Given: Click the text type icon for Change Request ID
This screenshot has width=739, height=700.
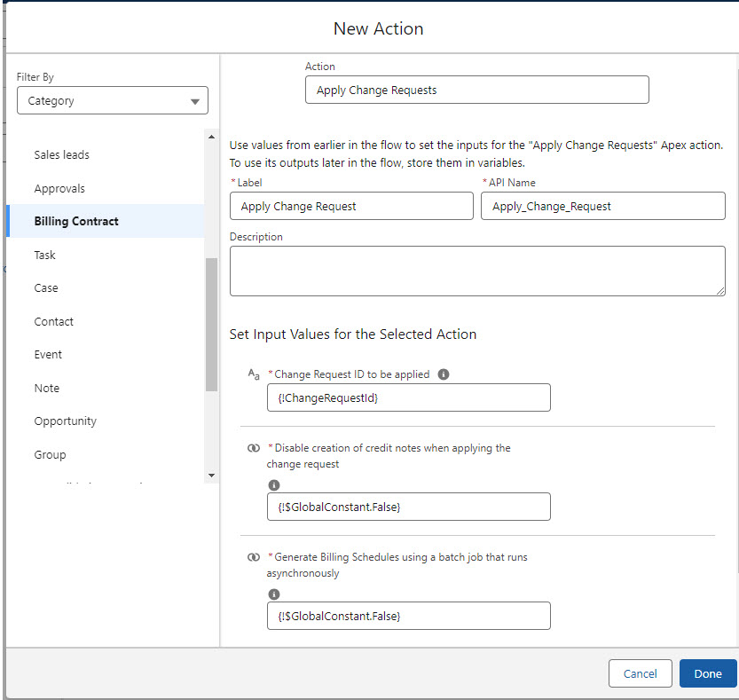Looking at the screenshot, I should (254, 374).
